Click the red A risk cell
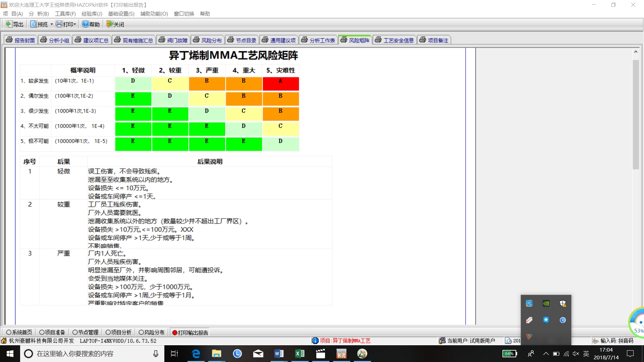 pos(280,84)
